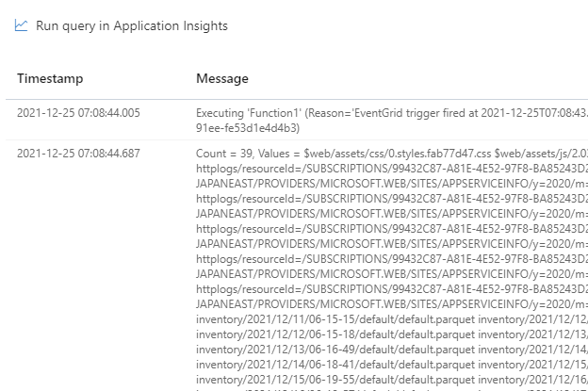The image size is (588, 391).
Task: Click the $web/assets/css/0.styles.fab77d47.css path
Action: click(398, 154)
